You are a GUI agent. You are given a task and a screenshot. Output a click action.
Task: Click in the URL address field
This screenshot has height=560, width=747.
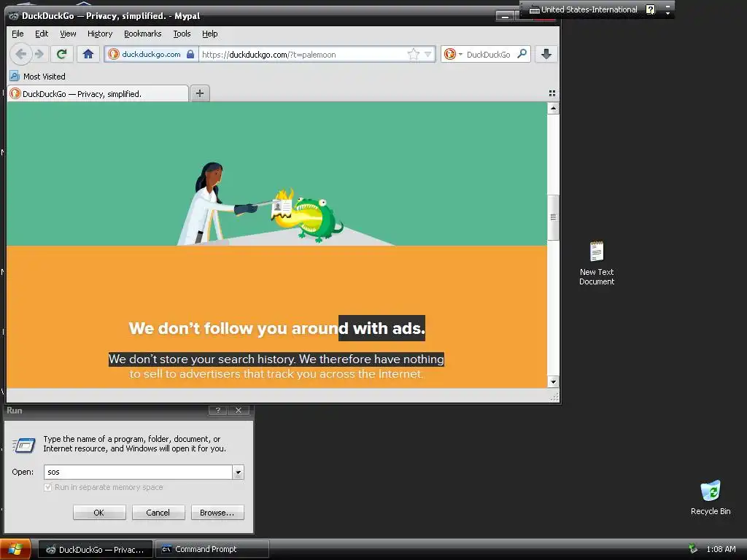point(303,54)
